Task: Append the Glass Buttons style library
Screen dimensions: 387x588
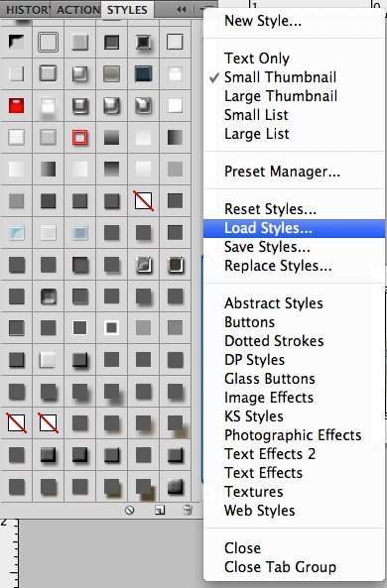Action: click(x=270, y=379)
